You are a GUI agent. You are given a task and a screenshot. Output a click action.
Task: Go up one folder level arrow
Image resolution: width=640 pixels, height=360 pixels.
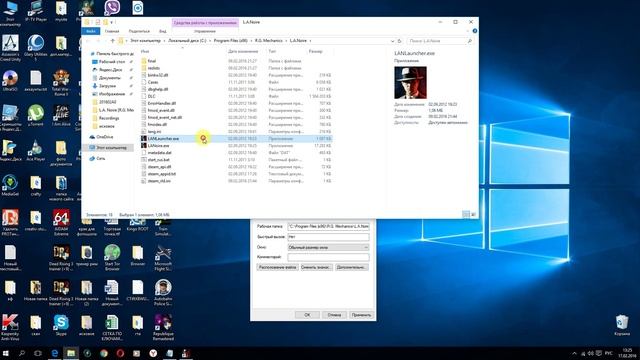tap(112, 41)
